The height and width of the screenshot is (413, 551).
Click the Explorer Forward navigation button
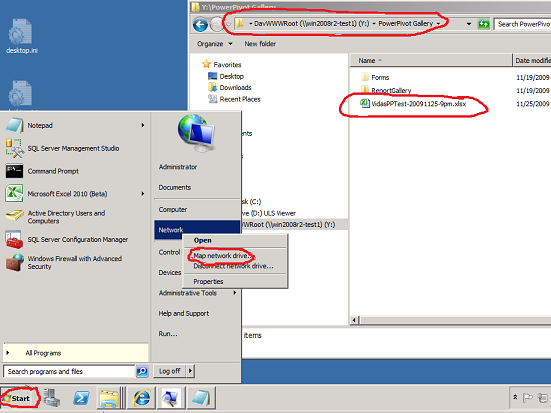click(217, 24)
